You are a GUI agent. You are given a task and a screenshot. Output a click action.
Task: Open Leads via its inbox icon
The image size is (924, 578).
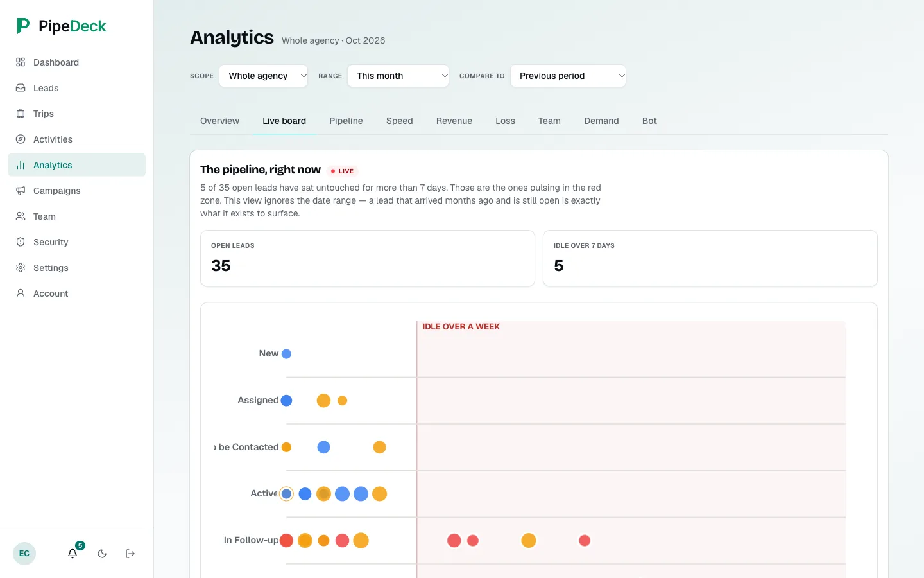pos(21,88)
